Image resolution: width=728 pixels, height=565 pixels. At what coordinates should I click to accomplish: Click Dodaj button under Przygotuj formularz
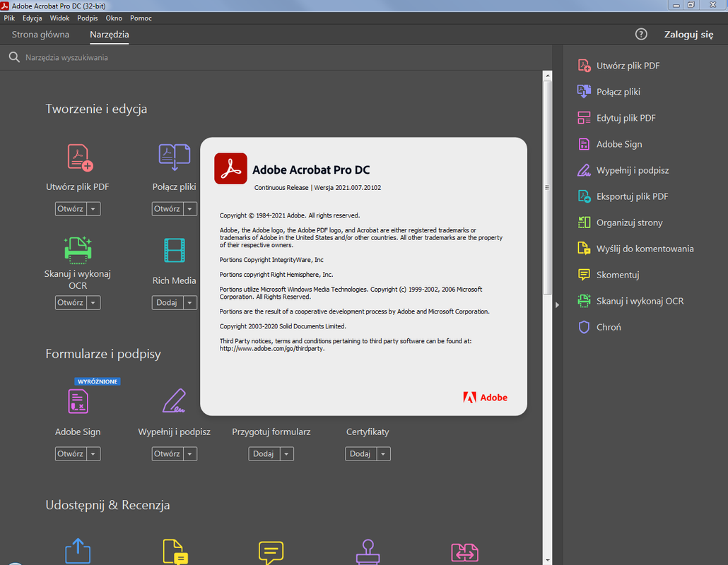[264, 453]
